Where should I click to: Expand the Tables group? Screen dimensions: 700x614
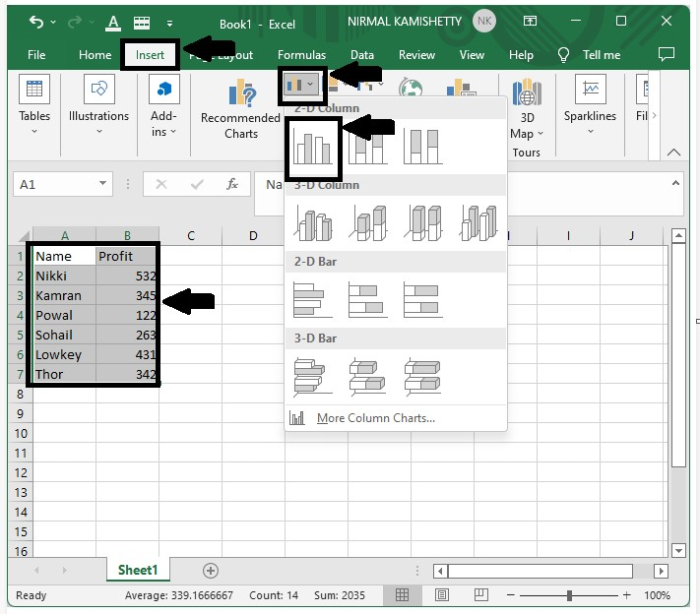[34, 106]
